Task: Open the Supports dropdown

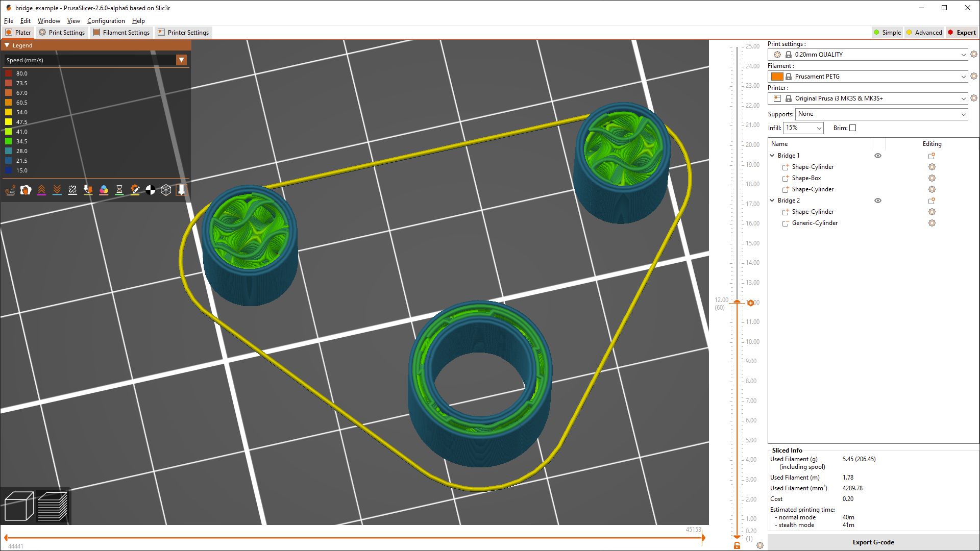Action: coord(881,114)
